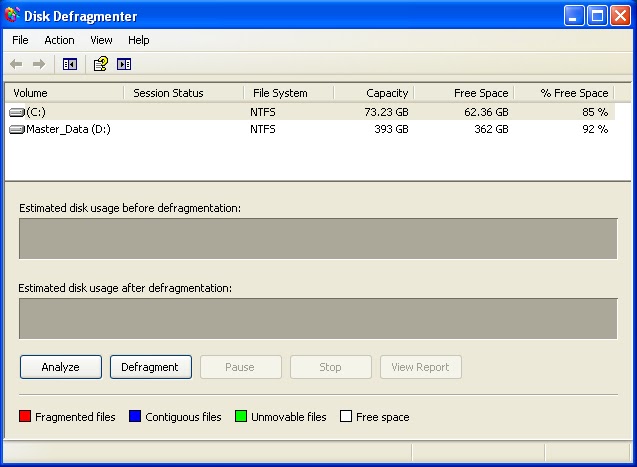Image resolution: width=637 pixels, height=467 pixels.
Task: Minimize the Disk Defragmenter window
Action: pyautogui.click(x=574, y=16)
